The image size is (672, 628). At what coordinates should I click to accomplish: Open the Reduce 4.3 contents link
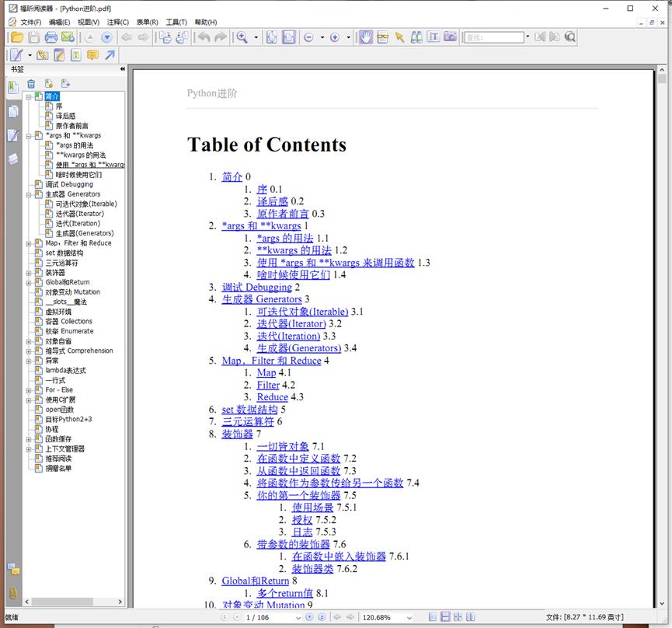coord(272,397)
